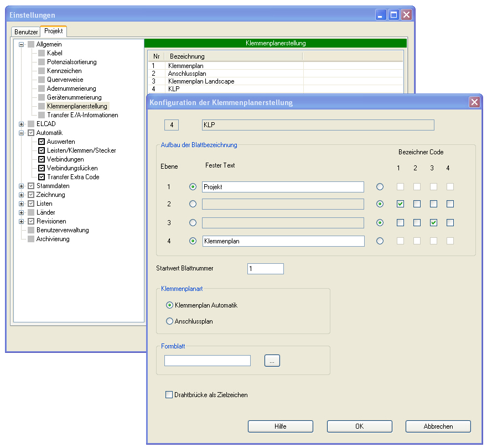487x448 pixels.
Task: Toggle the Verbindungslücken checkbox
Action: [42, 168]
